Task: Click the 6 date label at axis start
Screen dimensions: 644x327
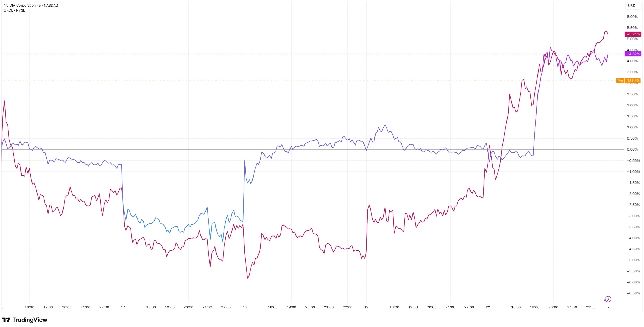Action: 2,307
